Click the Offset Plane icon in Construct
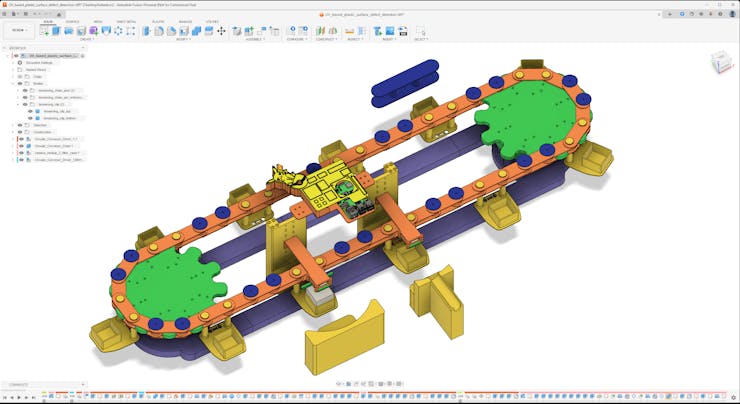Image resolution: width=740 pixels, height=404 pixels. [322, 31]
